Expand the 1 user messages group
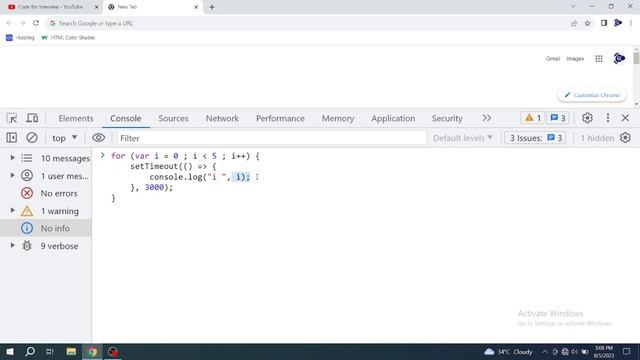 coord(12,176)
